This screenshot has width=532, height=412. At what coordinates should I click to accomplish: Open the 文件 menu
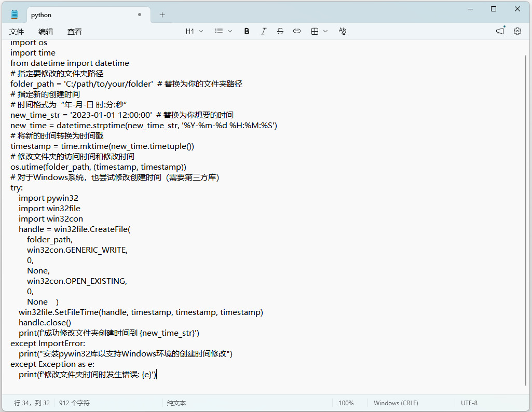(16, 32)
